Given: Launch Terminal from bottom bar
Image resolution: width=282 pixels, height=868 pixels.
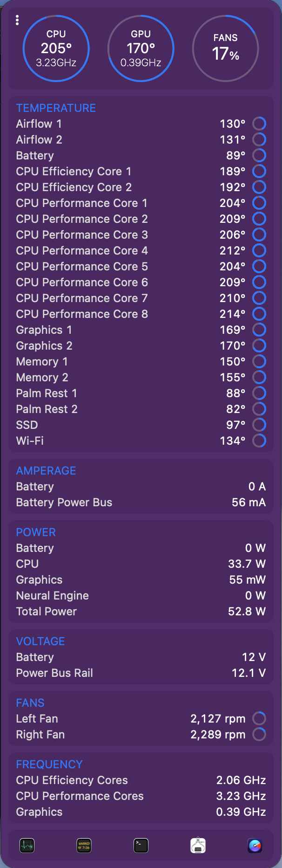Looking at the screenshot, I should tap(141, 845).
